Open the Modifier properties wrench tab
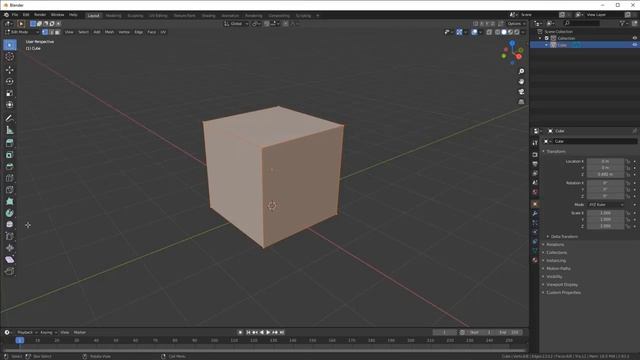640x360 pixels. pyautogui.click(x=535, y=213)
